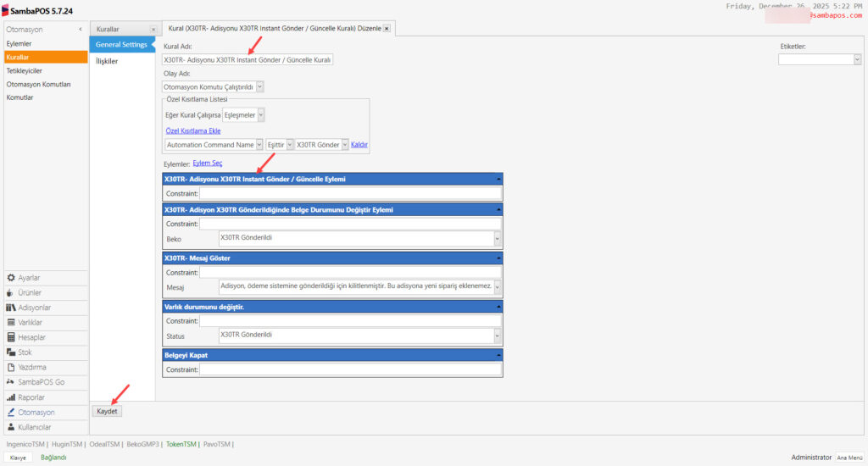Expand the Etiketler dropdown
This screenshot has height=466, width=868.
click(x=857, y=59)
